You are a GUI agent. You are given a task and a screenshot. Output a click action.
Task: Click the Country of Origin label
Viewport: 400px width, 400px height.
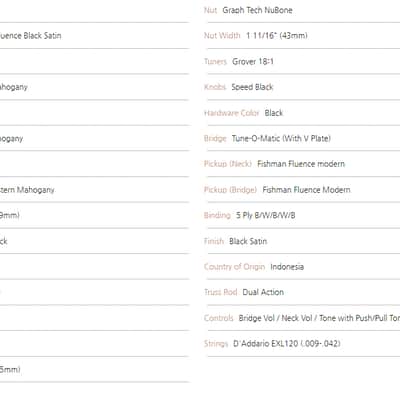coord(234,267)
